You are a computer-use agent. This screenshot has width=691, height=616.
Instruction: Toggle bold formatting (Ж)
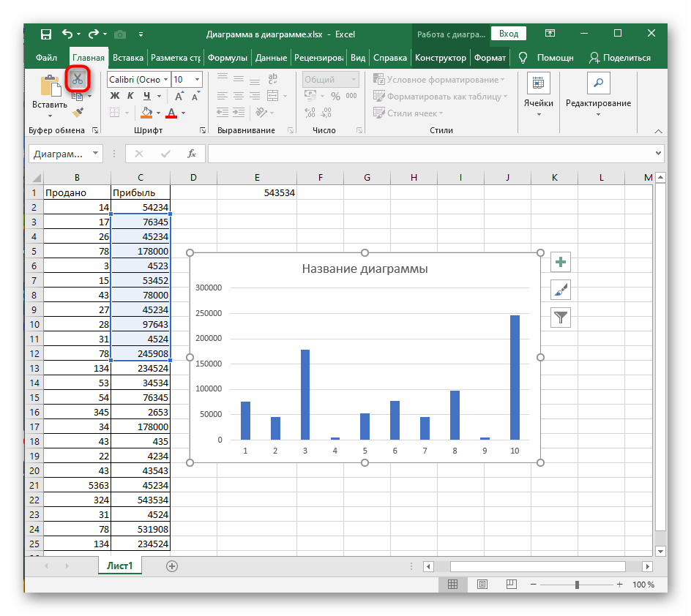[114, 96]
